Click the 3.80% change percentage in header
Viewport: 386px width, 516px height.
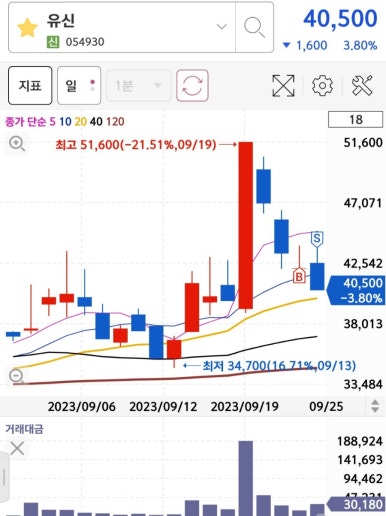[360, 45]
